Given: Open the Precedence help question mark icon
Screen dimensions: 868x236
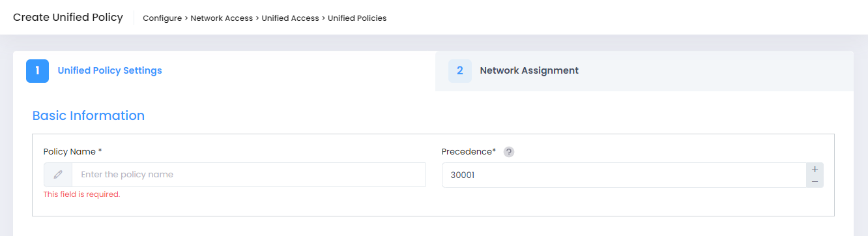Looking at the screenshot, I should click(509, 152).
